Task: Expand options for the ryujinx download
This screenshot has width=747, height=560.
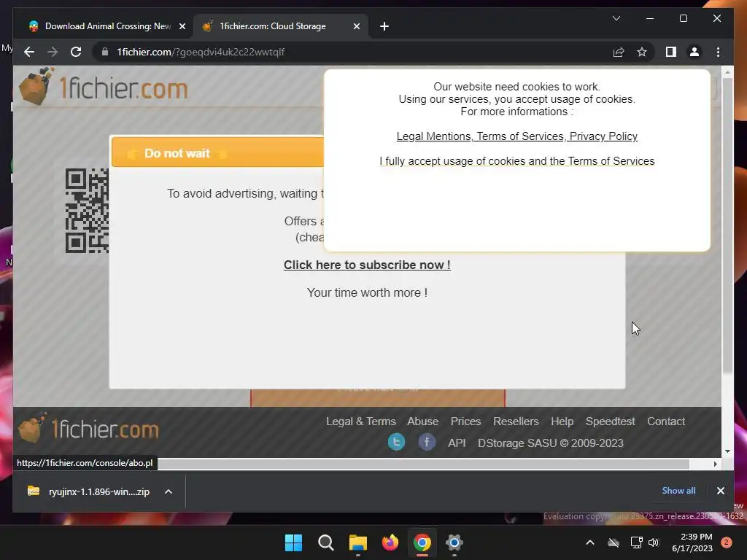Action: point(169,491)
